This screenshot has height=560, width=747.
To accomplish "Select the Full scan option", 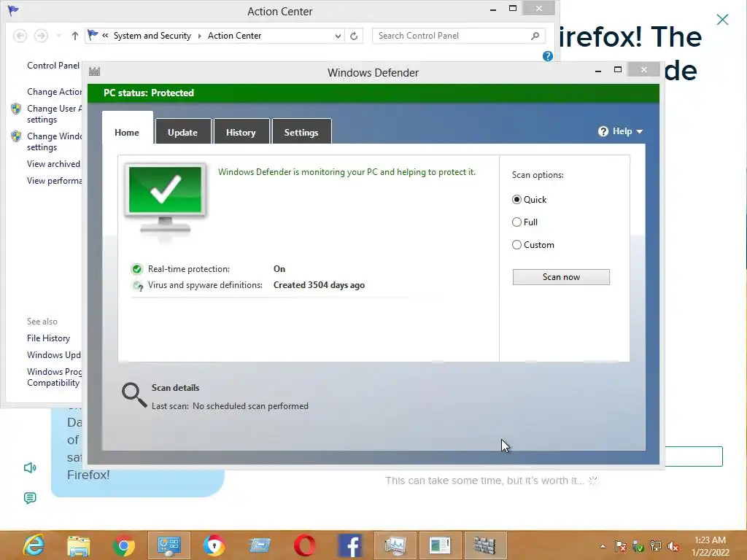I will pos(516,222).
